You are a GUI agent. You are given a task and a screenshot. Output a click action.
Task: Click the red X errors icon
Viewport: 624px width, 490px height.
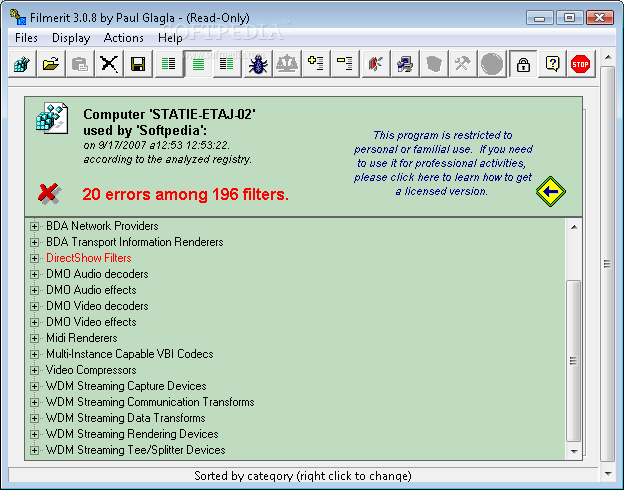click(x=49, y=194)
